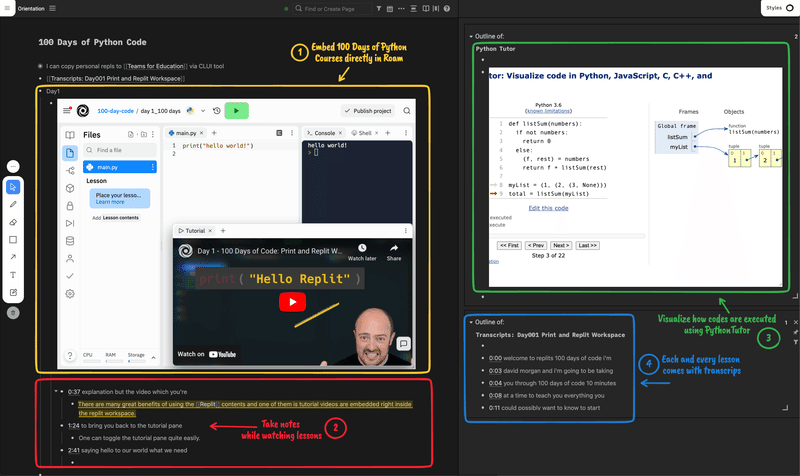800x476 pixels.
Task: Click the filter icon in top bar
Action: coord(379,9)
